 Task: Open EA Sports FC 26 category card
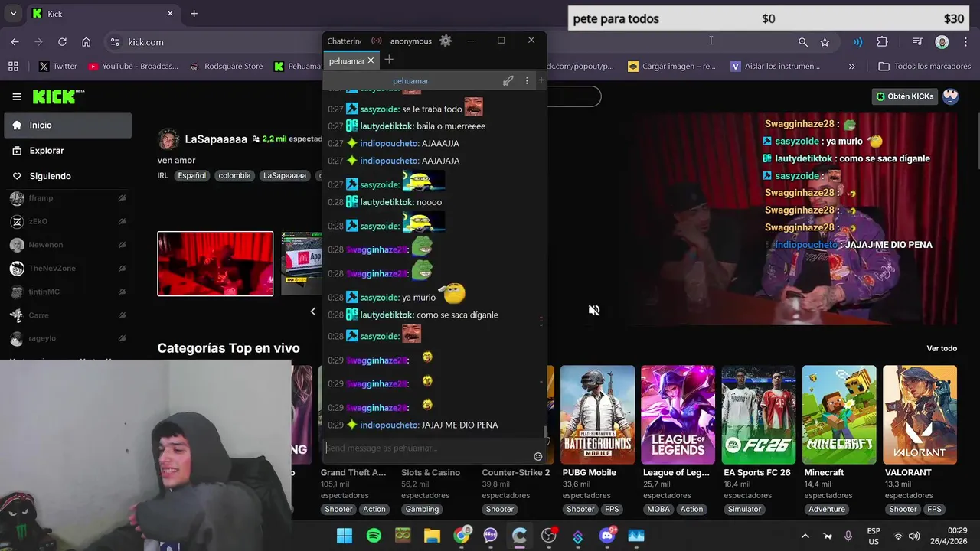(759, 415)
